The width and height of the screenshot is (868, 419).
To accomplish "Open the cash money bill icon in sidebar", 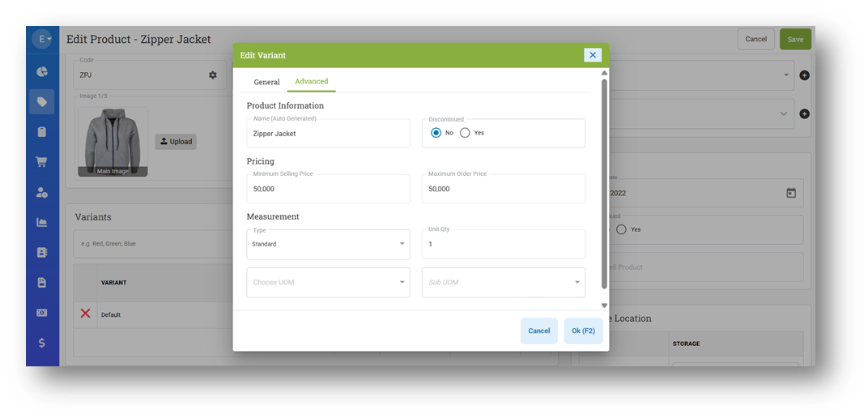I will [x=41, y=313].
